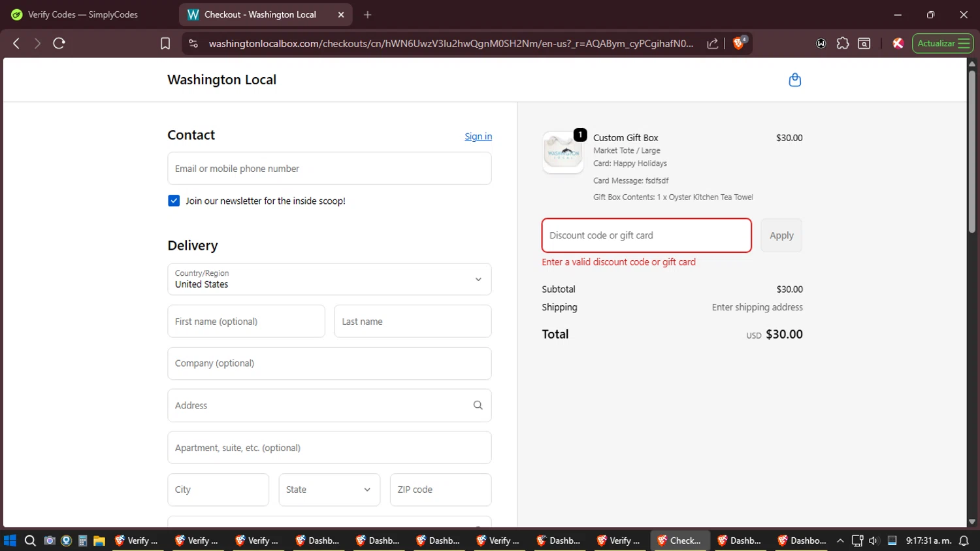Open Windows taskbar search
Image resolution: width=980 pixels, height=551 pixels.
pos(30,541)
